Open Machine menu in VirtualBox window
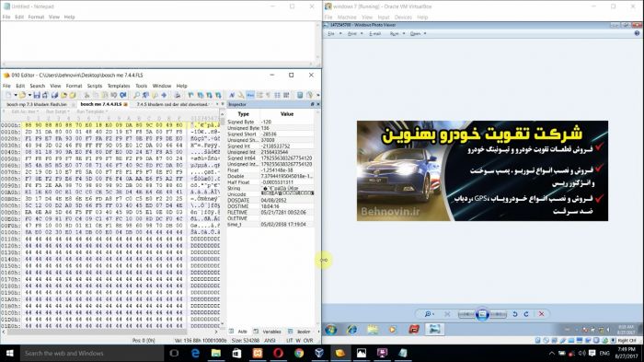This screenshot has width=644, height=362. point(347,18)
